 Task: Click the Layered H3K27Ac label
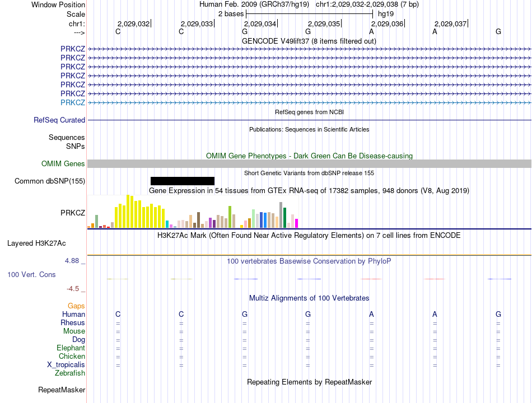(36, 243)
